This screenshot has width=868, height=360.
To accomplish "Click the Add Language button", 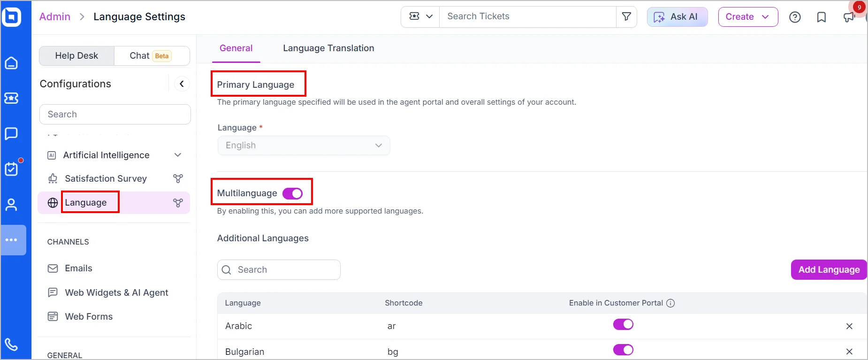I will (829, 270).
